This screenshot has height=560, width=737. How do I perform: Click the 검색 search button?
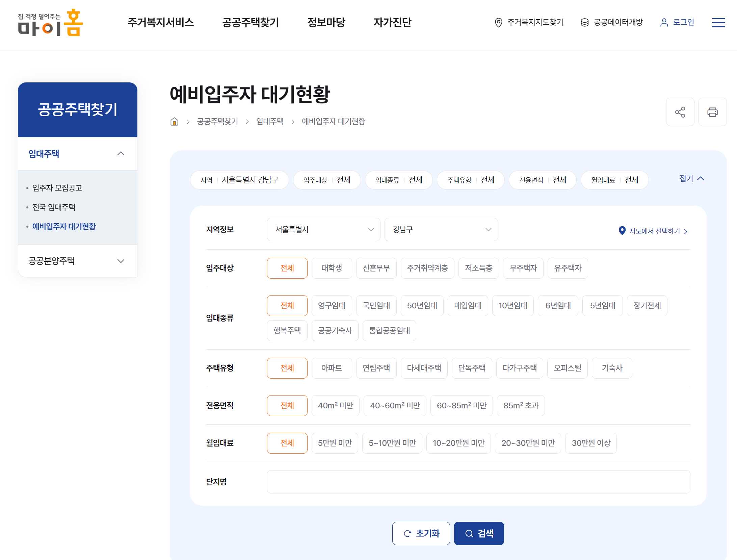478,533
